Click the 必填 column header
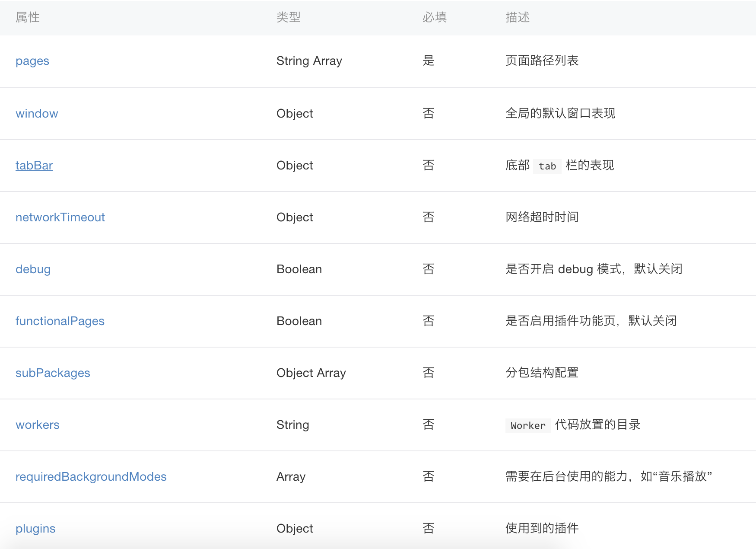Screen dimensions: 756x549 (x=434, y=17)
